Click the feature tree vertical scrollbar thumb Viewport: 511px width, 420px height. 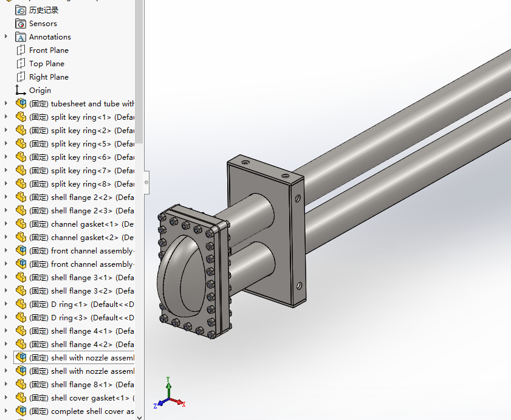[x=139, y=71]
